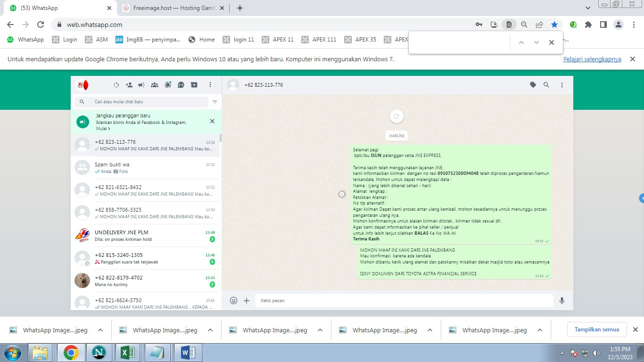Viewport: 644px width, 362px height.
Task: Open the UNDELIVERY JNE PLM group chat
Action: pyautogui.click(x=145, y=235)
